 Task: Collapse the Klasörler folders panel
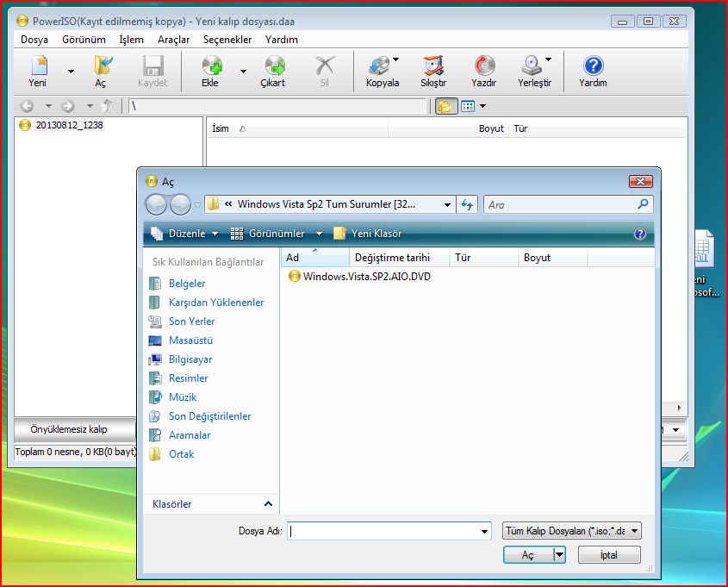[268, 504]
